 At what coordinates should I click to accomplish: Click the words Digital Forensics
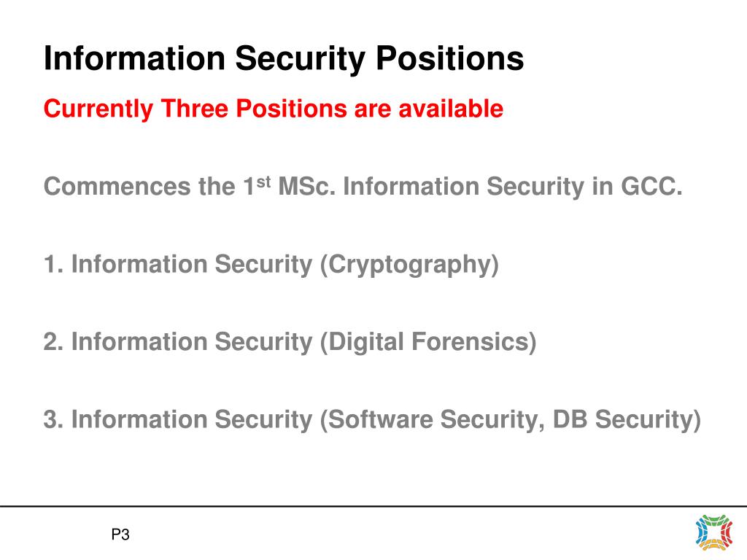click(429, 343)
